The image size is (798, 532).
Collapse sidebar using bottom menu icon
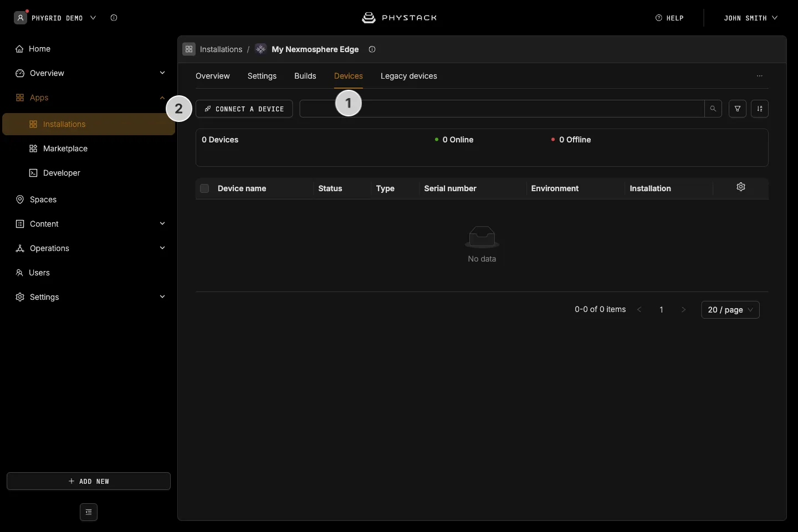point(89,512)
